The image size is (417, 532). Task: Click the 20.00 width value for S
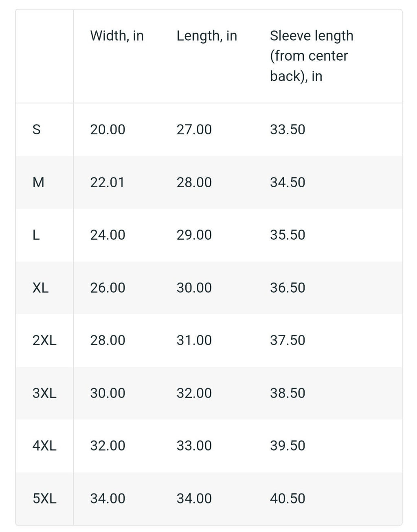(x=108, y=129)
